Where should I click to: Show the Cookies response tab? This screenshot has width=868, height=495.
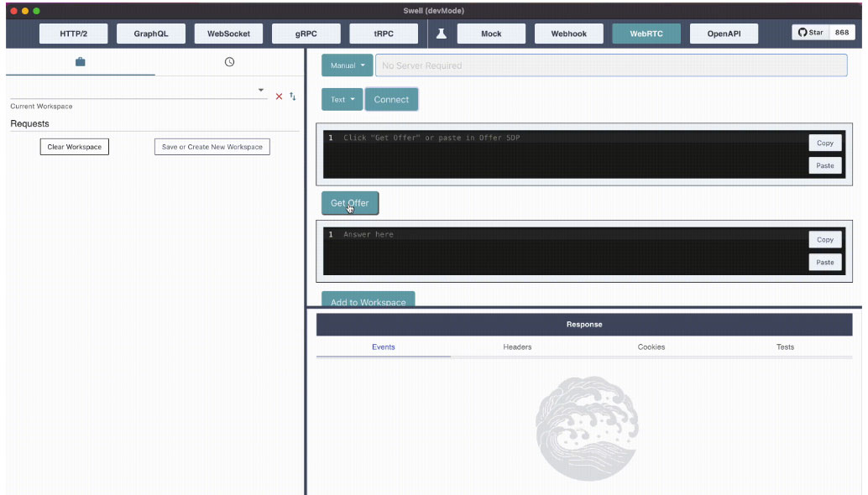tap(651, 346)
